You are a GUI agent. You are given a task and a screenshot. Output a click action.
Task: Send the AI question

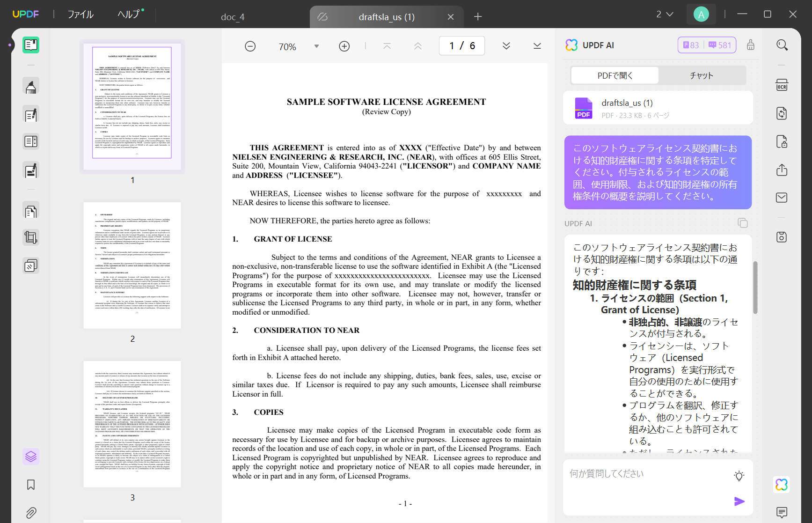tap(739, 501)
